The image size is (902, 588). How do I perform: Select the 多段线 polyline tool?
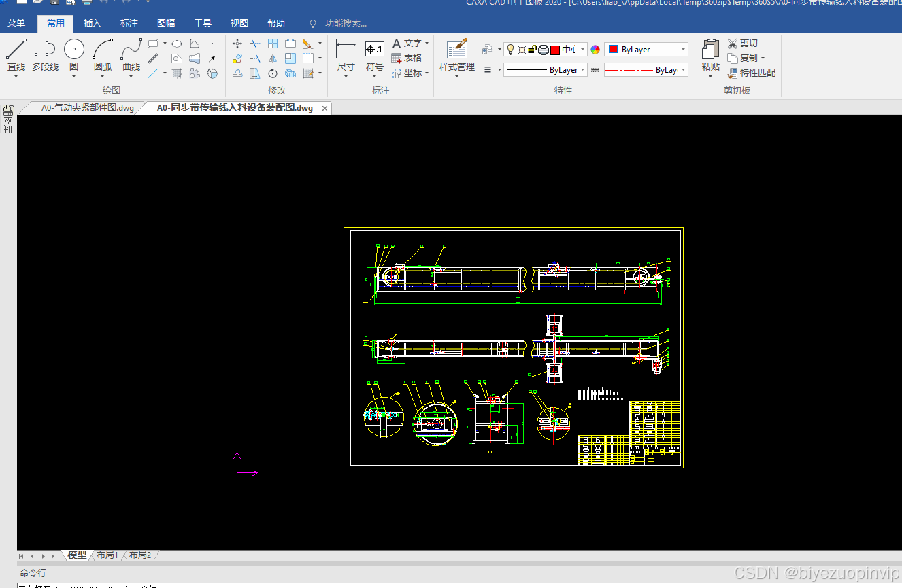pyautogui.click(x=45, y=54)
